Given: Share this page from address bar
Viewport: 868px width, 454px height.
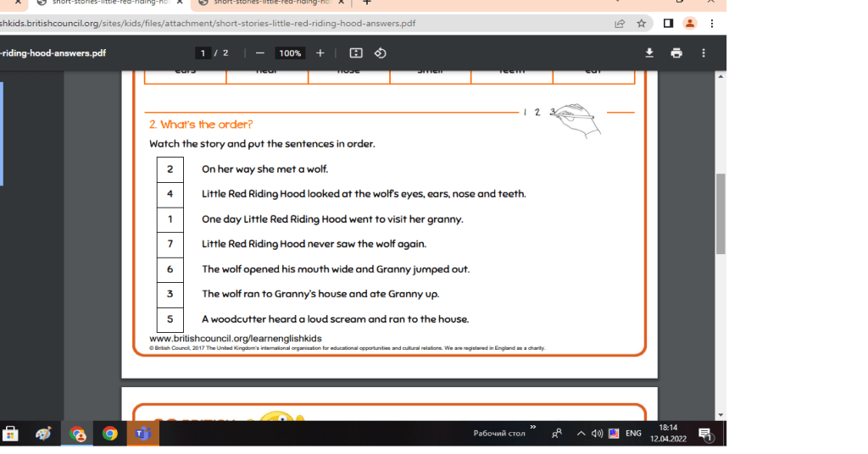Looking at the screenshot, I should pos(620,23).
